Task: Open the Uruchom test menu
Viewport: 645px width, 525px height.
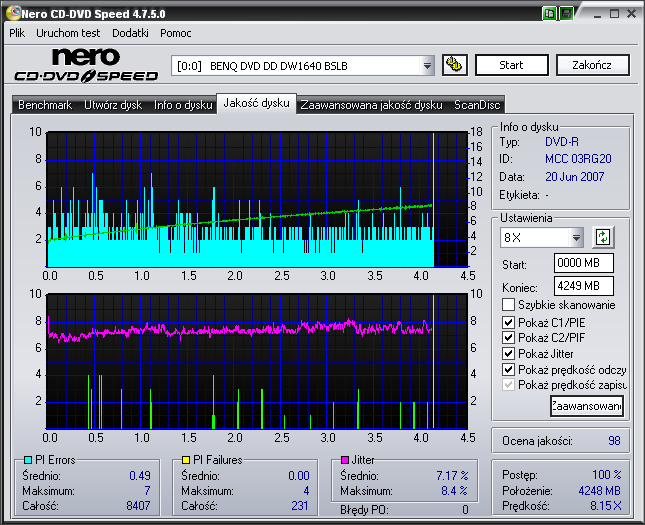Action: (x=68, y=33)
